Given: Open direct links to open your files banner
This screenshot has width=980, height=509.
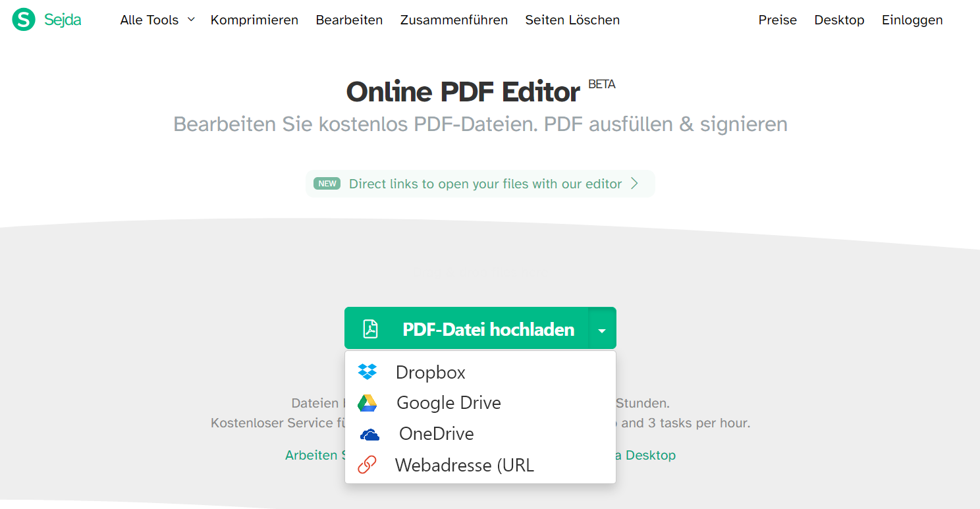Looking at the screenshot, I should tap(480, 184).
